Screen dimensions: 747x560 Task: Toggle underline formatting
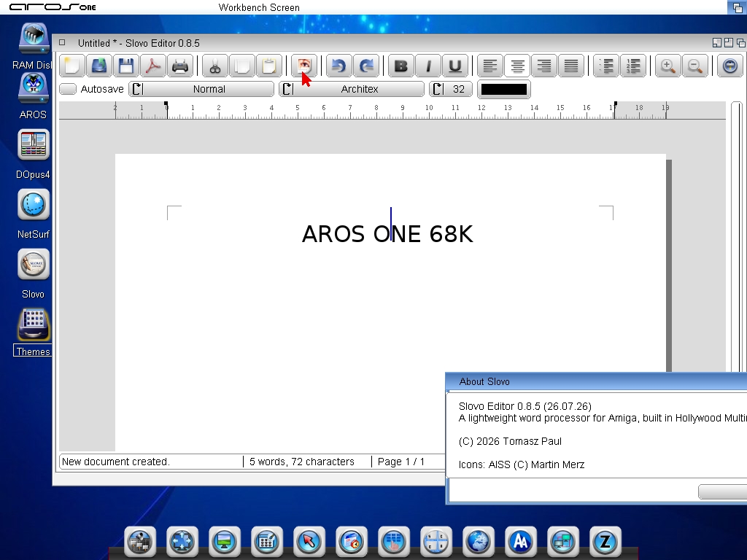455,66
